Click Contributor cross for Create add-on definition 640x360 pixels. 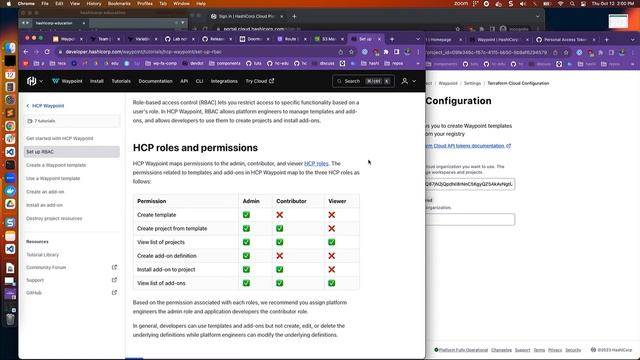pyautogui.click(x=280, y=256)
